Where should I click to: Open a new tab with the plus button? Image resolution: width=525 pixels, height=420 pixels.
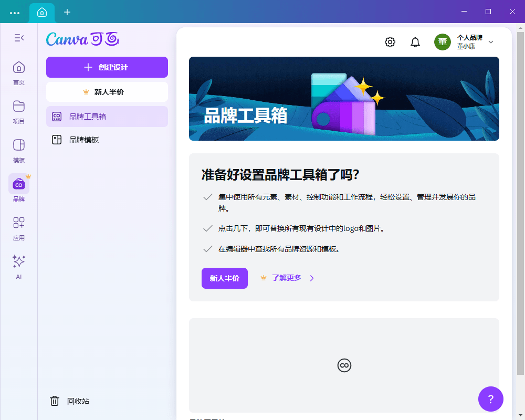67,11
